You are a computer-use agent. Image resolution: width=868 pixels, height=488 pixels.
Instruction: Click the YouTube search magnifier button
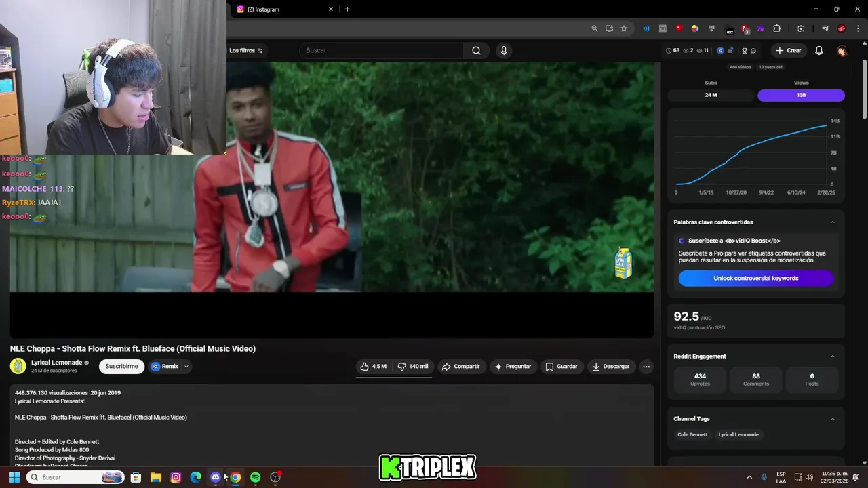tap(476, 50)
